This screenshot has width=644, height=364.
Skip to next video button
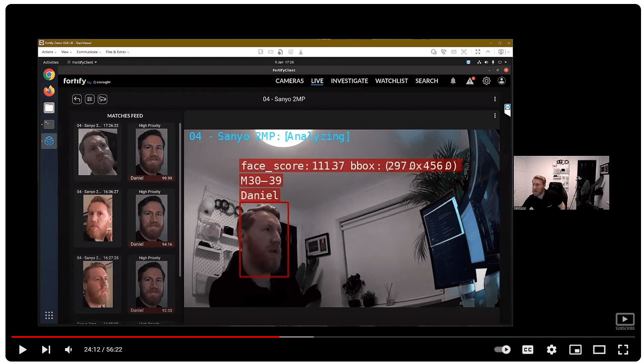tap(46, 350)
